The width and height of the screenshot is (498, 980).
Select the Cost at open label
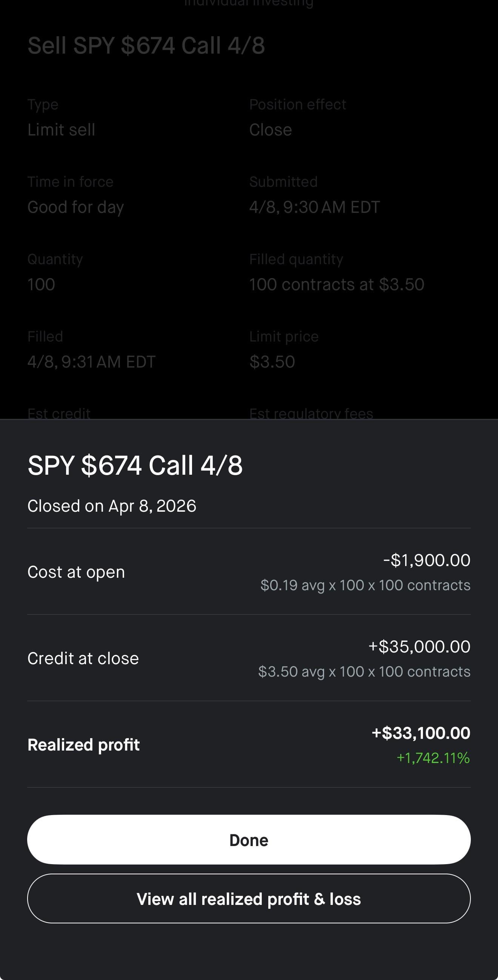coord(76,572)
